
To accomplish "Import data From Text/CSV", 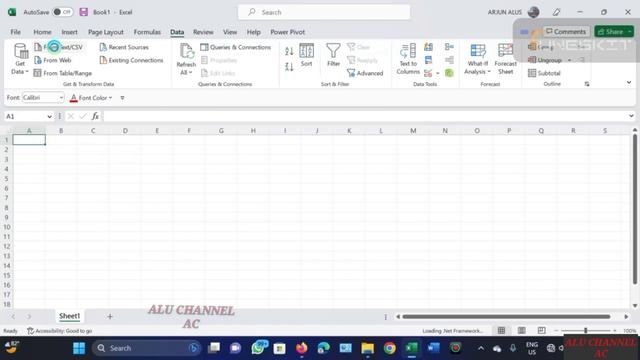I will coord(59,47).
